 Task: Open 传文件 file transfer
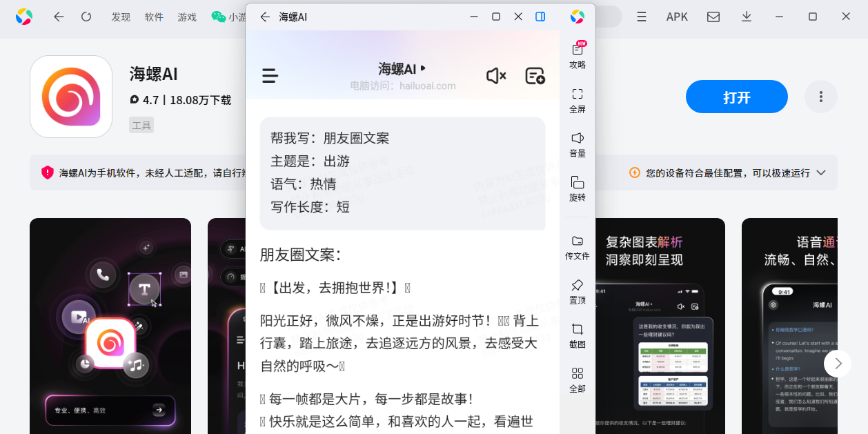578,247
